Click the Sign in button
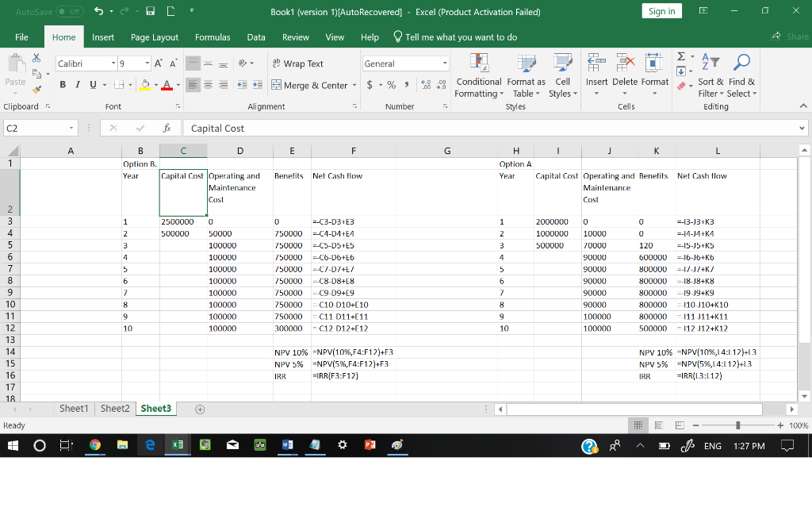This screenshot has height=515, width=812. click(x=661, y=10)
